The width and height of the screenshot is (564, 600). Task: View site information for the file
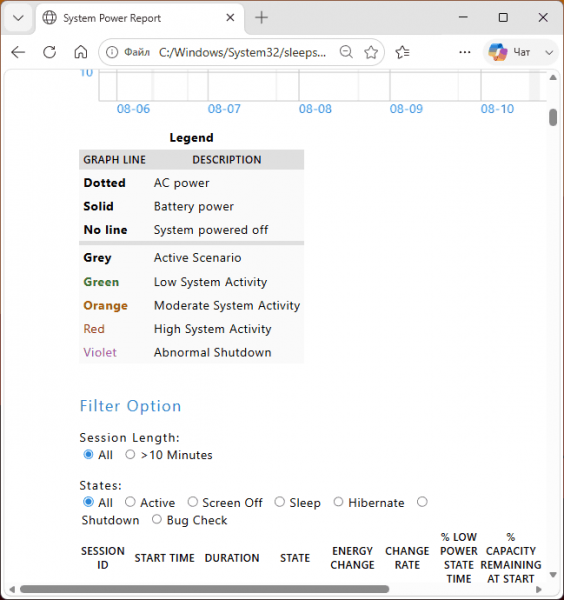[112, 52]
